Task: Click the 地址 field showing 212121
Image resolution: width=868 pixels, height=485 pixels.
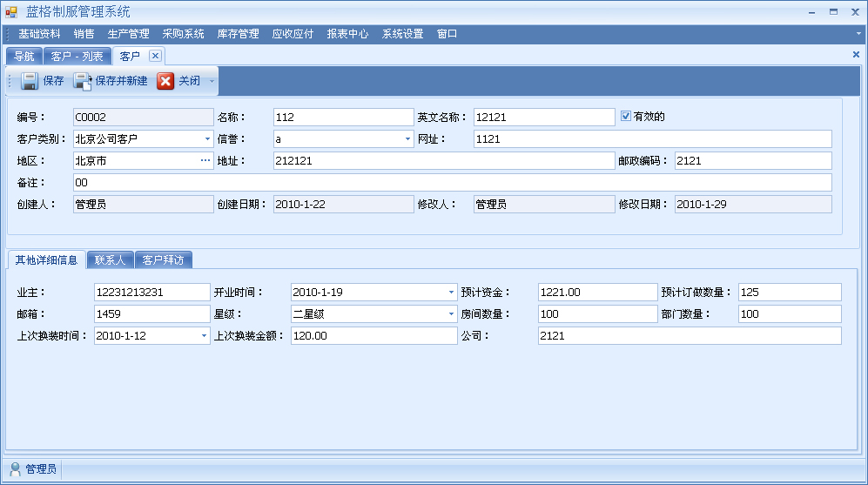Action: click(444, 160)
